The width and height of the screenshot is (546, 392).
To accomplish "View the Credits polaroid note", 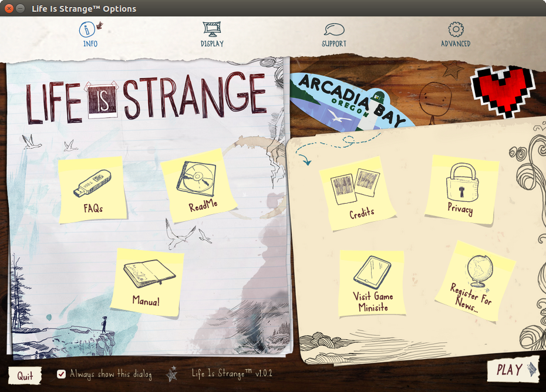I will pos(358,193).
